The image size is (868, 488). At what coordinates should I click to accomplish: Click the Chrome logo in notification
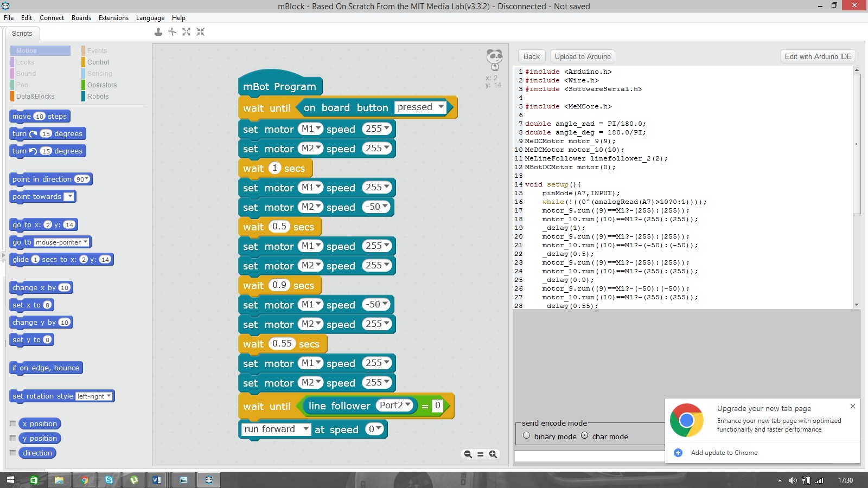coord(687,420)
